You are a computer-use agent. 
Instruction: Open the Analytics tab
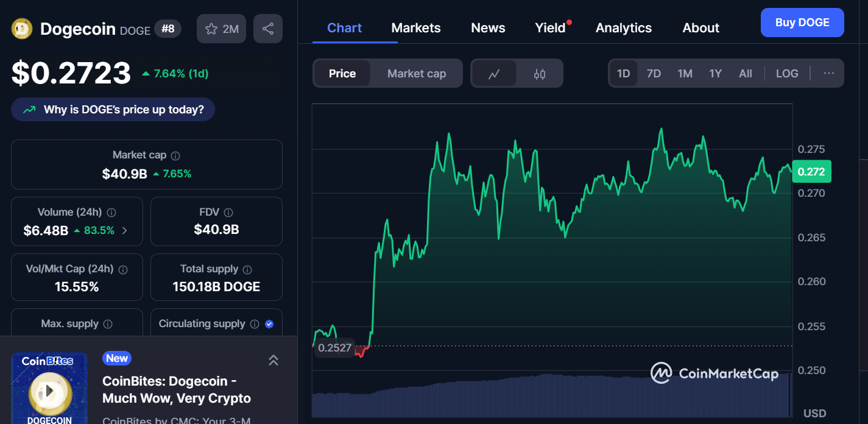[624, 28]
